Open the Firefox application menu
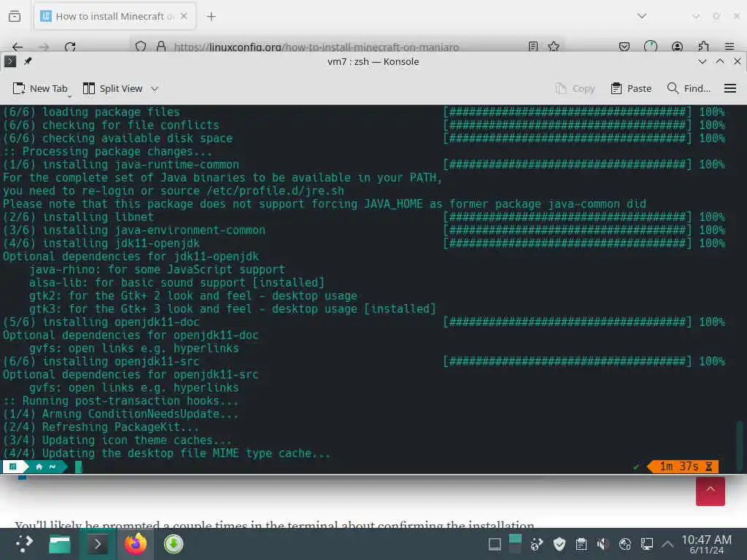Viewport: 747px width, 560px height. click(x=729, y=47)
